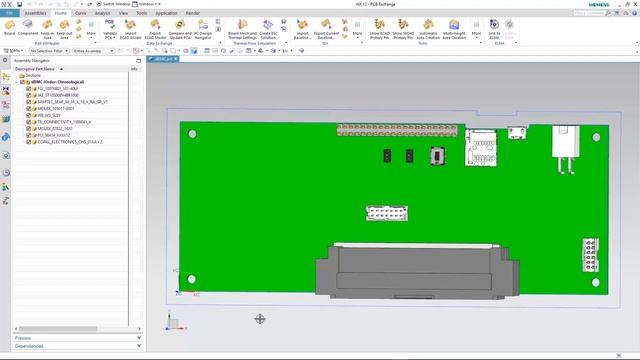Screen dimensions: 640x360
Task: Expand More in Edit Attributes group
Action: point(91,30)
